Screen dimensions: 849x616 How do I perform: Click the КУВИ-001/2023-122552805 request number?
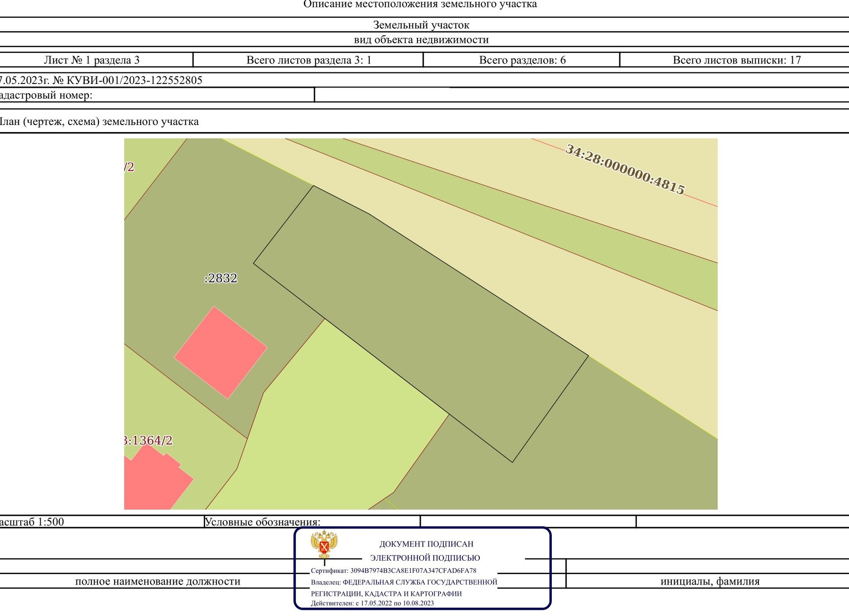coord(134,80)
